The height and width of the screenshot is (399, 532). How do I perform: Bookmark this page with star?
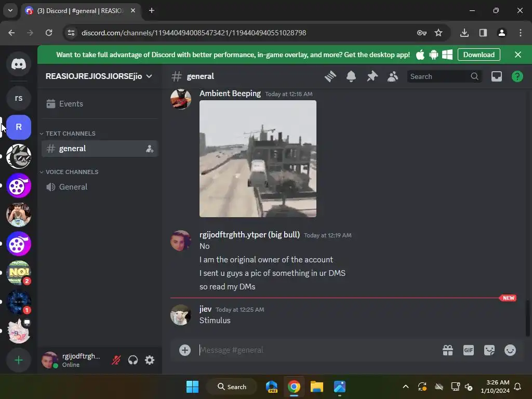(x=438, y=33)
